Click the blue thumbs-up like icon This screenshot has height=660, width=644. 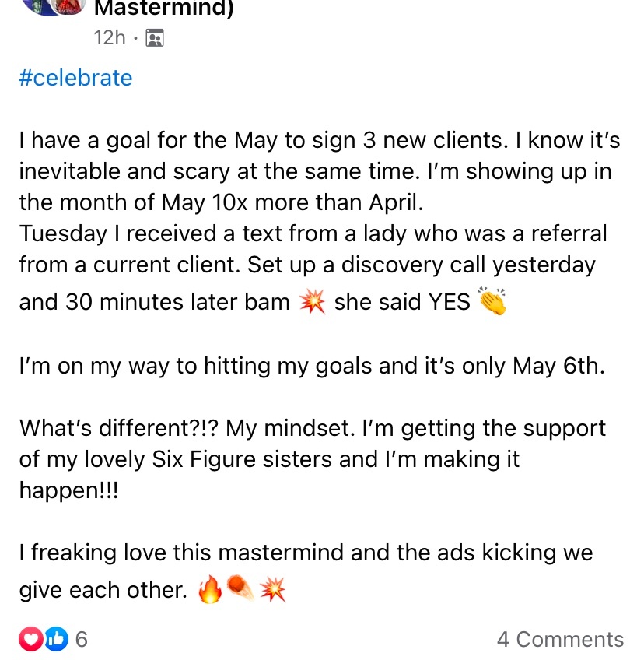click(54, 639)
